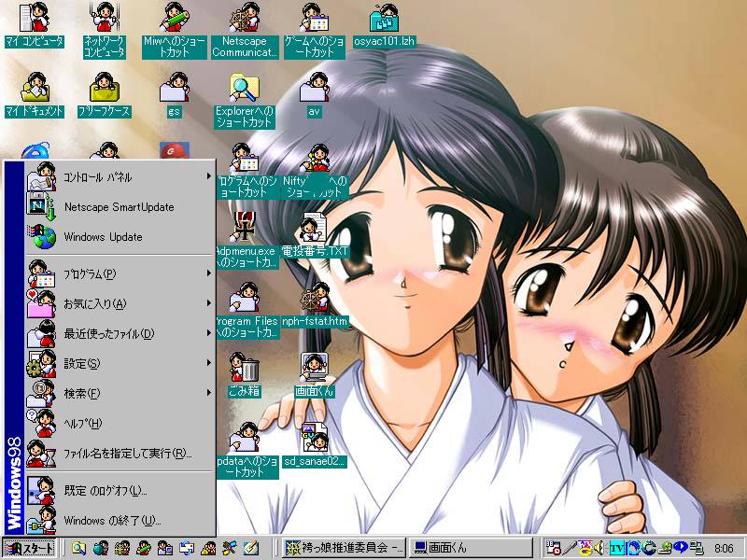Click the スタート button on the taskbar

(29, 548)
